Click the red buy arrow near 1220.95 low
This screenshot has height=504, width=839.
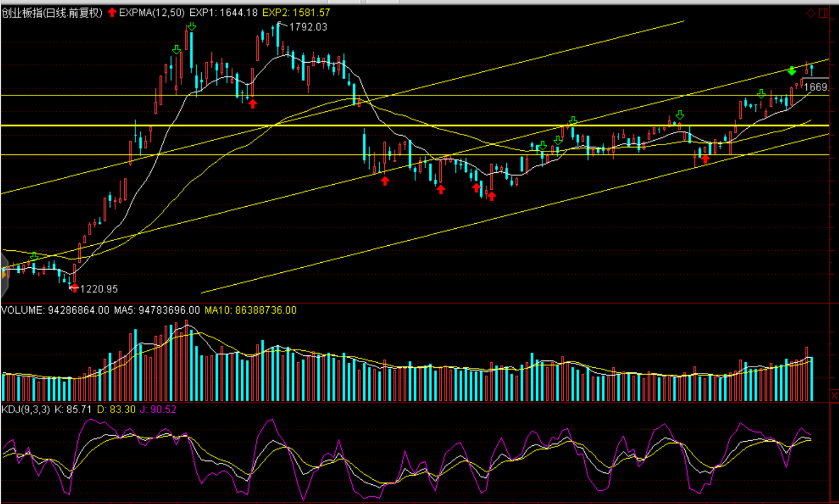75,288
